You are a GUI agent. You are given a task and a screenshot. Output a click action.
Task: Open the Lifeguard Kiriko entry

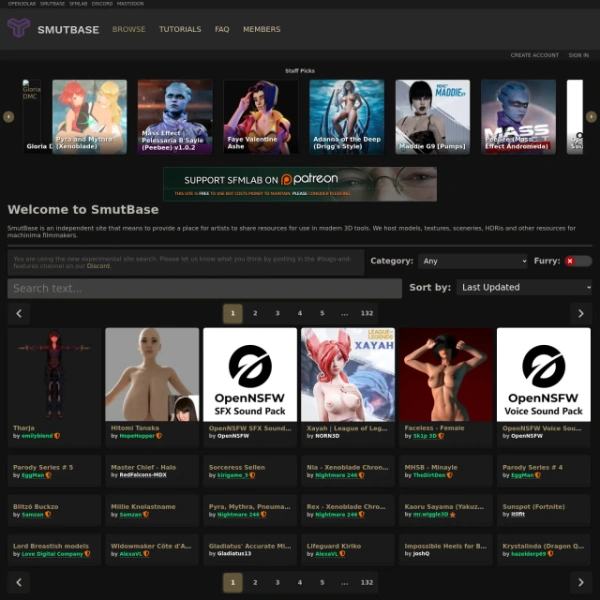[x=334, y=546]
